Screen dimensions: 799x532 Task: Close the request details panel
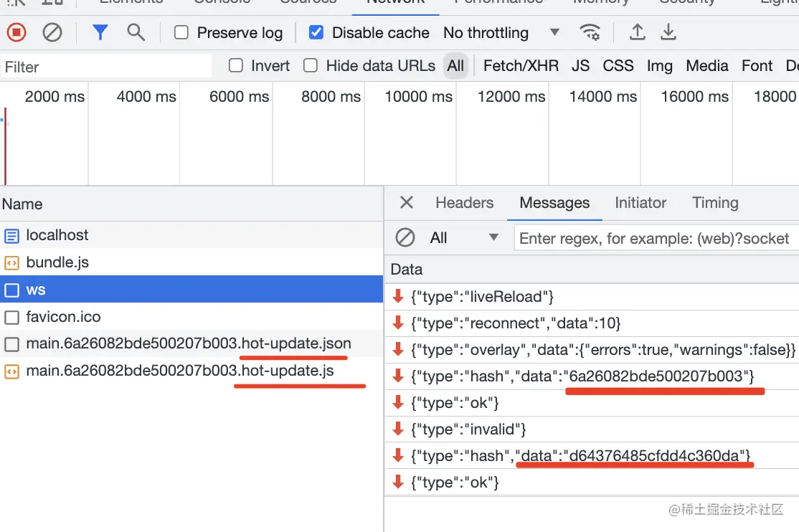pyautogui.click(x=406, y=202)
